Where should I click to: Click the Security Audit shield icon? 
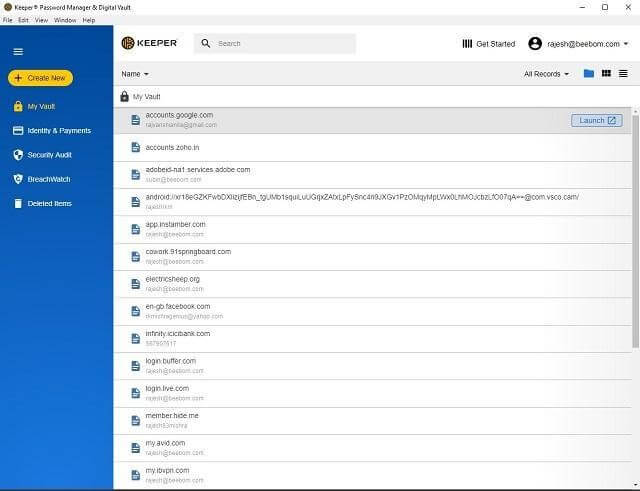click(x=18, y=155)
